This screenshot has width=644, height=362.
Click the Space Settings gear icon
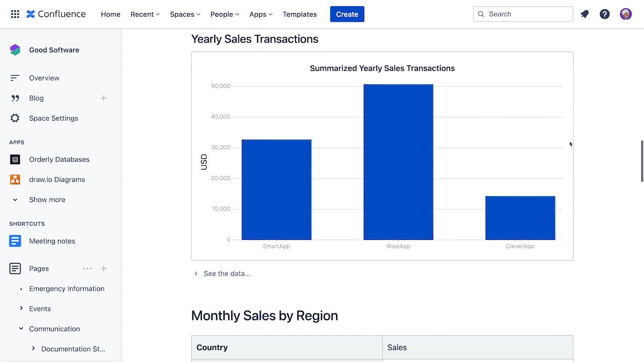click(15, 118)
